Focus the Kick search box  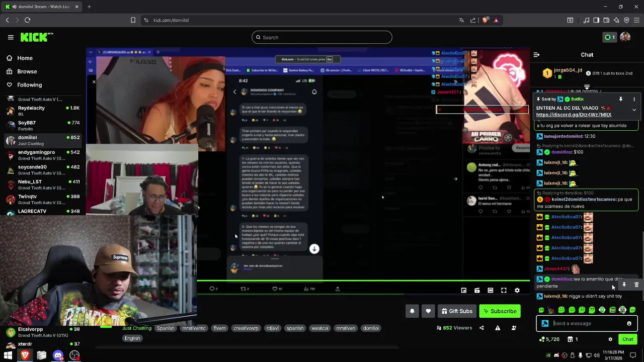322,37
